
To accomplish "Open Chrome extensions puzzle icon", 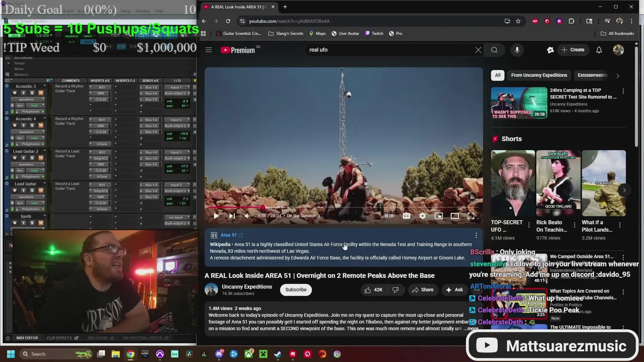I will coord(571,21).
